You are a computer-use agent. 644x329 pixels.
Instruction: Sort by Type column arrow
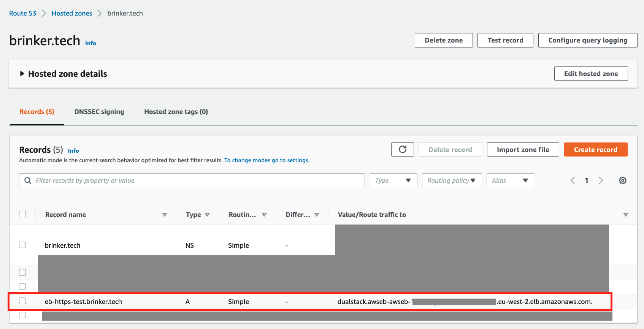click(x=207, y=215)
